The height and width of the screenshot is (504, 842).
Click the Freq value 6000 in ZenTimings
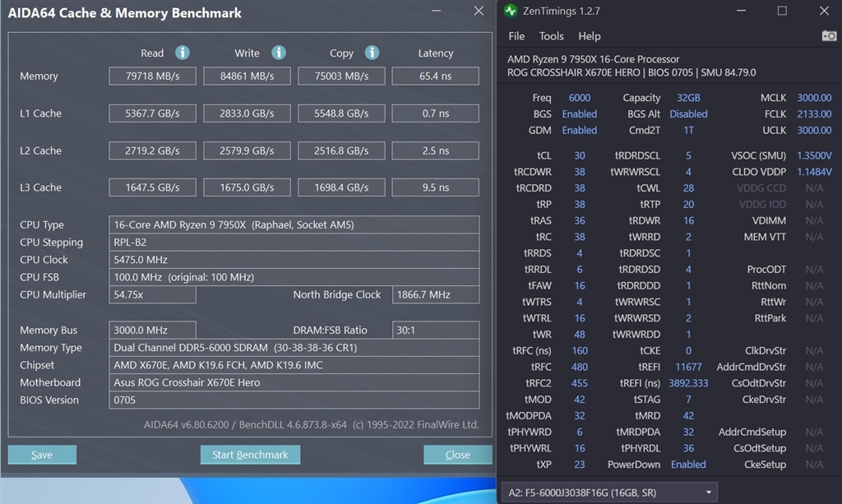point(580,98)
